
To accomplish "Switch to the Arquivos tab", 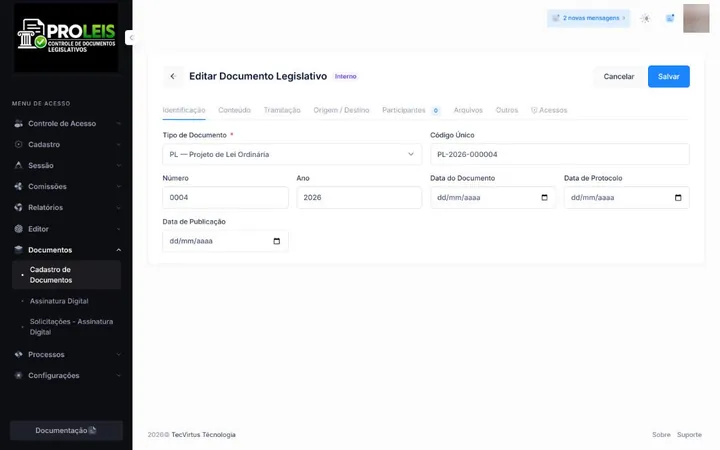I will tap(468, 110).
